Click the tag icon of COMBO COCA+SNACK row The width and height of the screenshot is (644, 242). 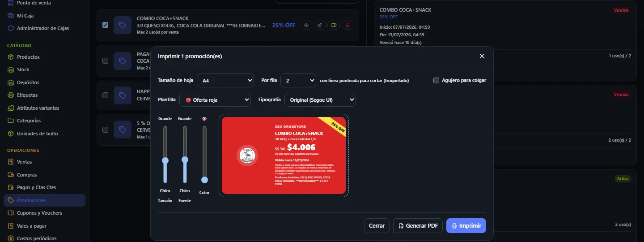point(123,25)
